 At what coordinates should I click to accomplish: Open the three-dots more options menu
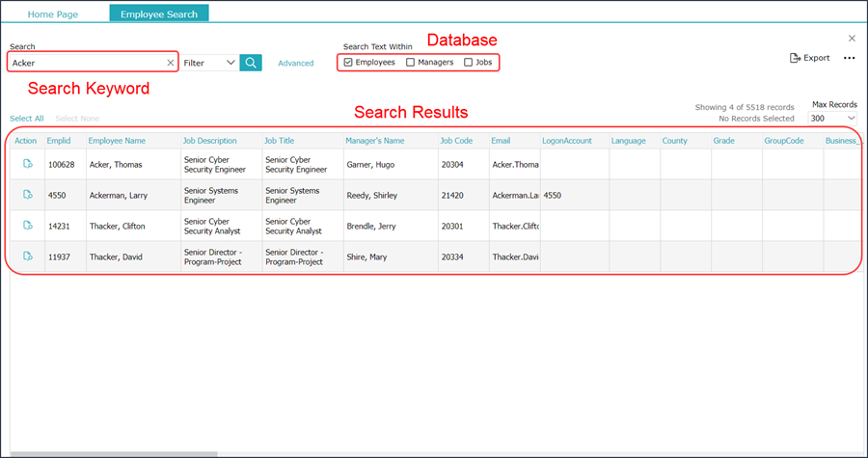coord(849,58)
